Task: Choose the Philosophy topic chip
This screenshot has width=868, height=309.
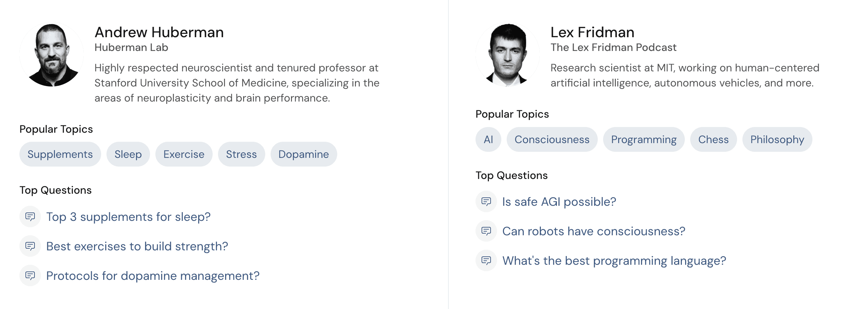Action: point(777,139)
